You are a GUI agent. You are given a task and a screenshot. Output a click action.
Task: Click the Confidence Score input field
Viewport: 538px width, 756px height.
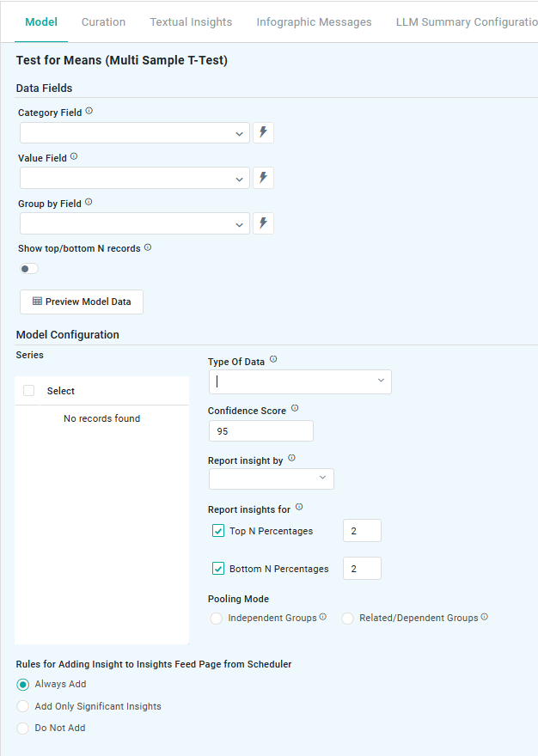point(260,431)
